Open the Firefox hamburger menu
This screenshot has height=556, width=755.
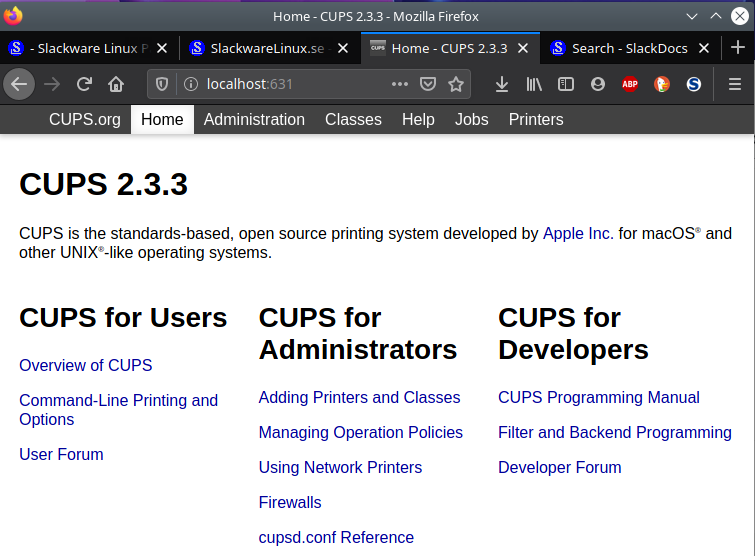pos(735,84)
